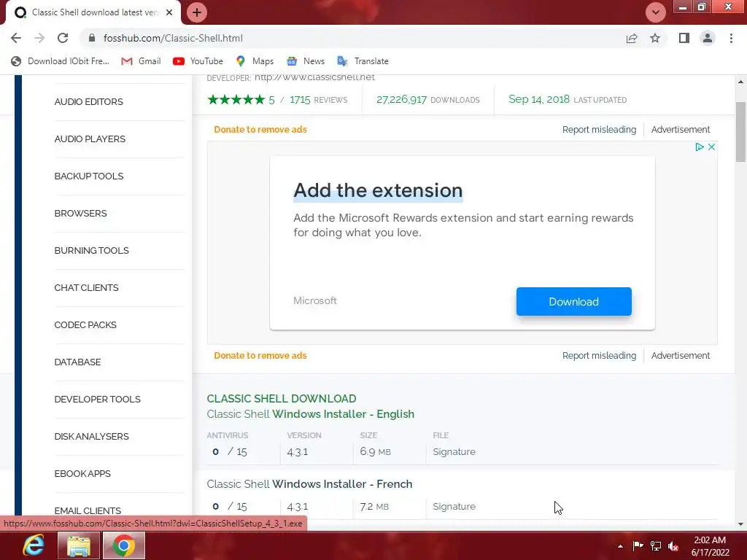Open the English installer Signature link
Image resolution: width=747 pixels, height=560 pixels.
point(454,452)
